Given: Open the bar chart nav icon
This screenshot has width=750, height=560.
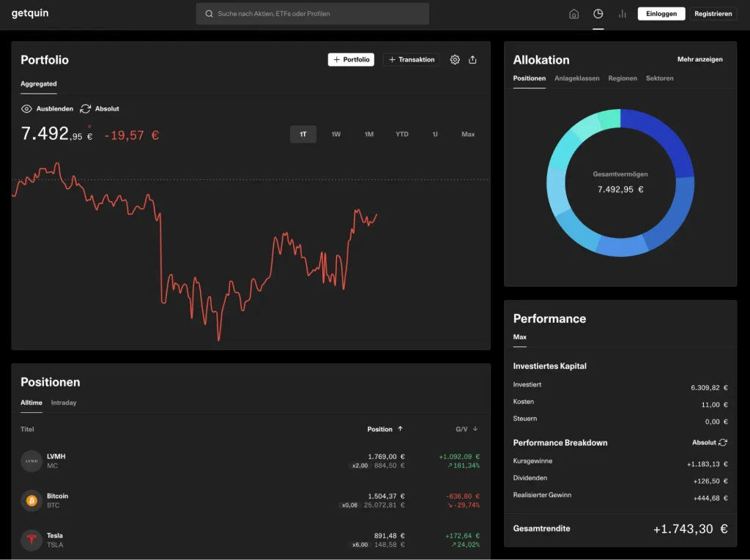Looking at the screenshot, I should point(623,14).
